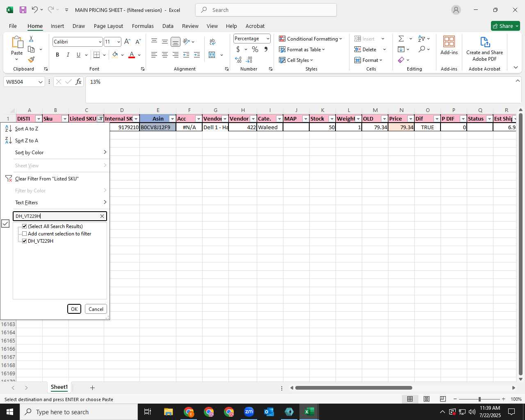Check Add current selection to filter
Screen dimensions: 525x420
(25, 234)
